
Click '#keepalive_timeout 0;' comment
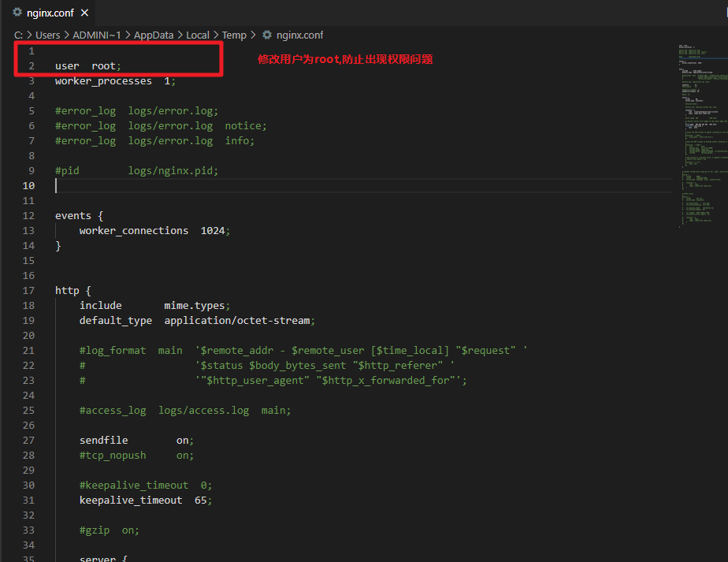[x=145, y=486]
